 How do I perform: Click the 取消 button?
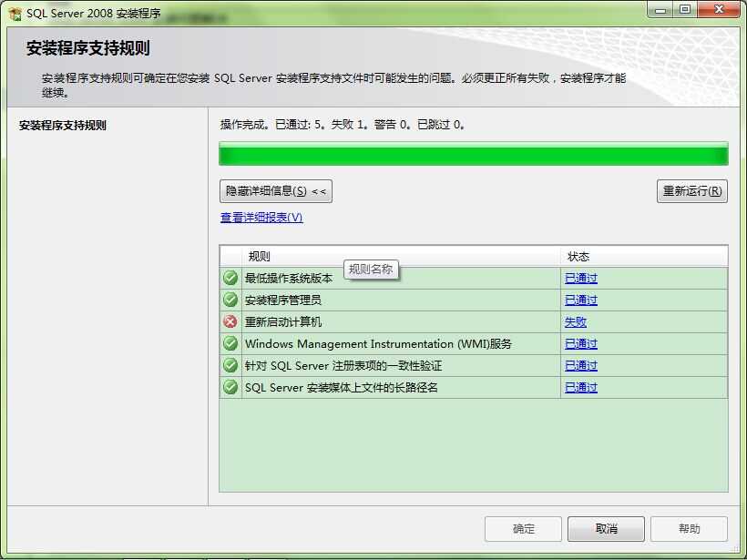coord(606,528)
